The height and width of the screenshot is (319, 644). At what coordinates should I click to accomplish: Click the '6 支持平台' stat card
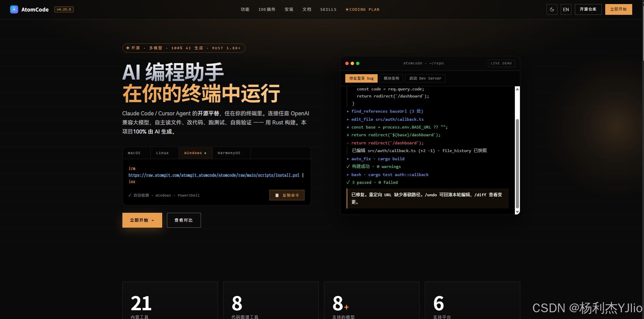[472, 300]
